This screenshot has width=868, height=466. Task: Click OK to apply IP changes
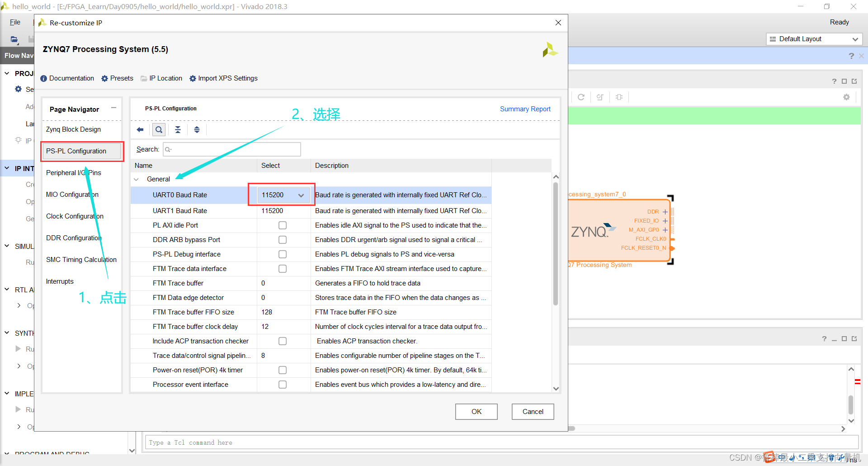pyautogui.click(x=476, y=412)
